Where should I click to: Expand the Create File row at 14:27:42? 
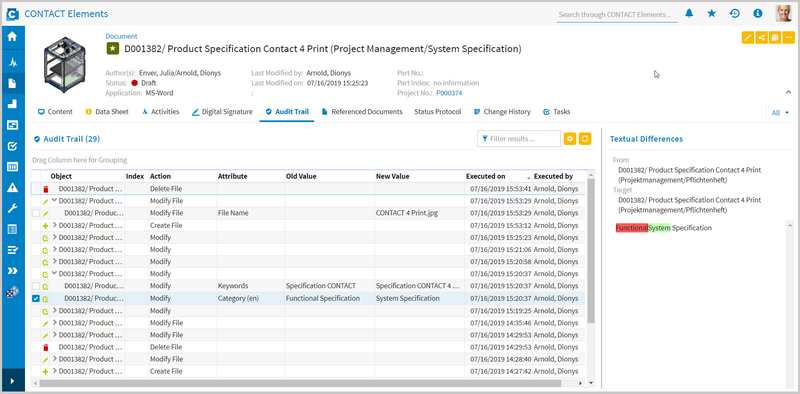point(55,371)
